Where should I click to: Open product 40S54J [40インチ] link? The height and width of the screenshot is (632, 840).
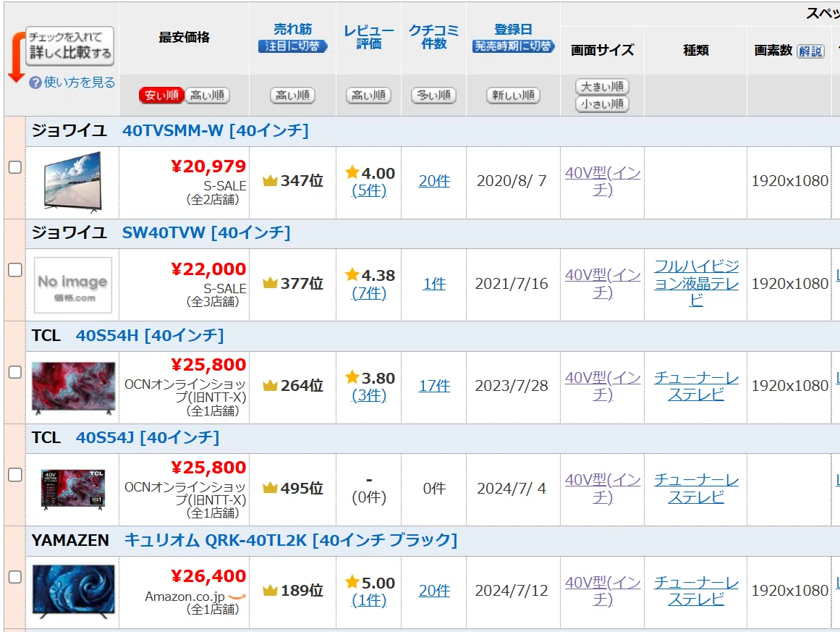click(x=148, y=438)
